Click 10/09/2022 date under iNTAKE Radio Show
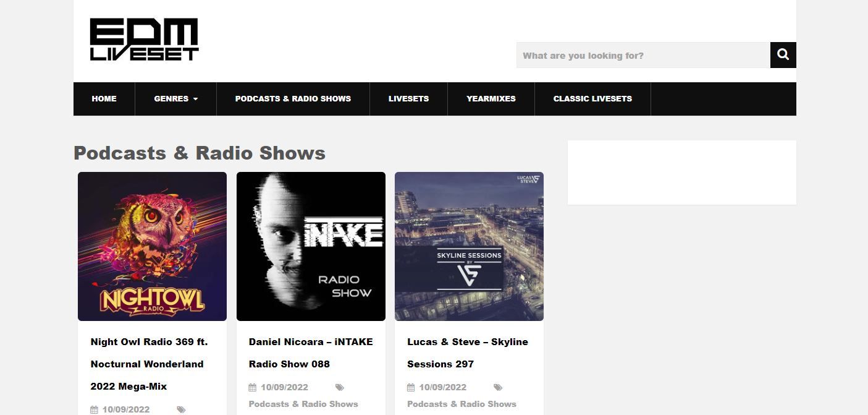 pos(284,387)
